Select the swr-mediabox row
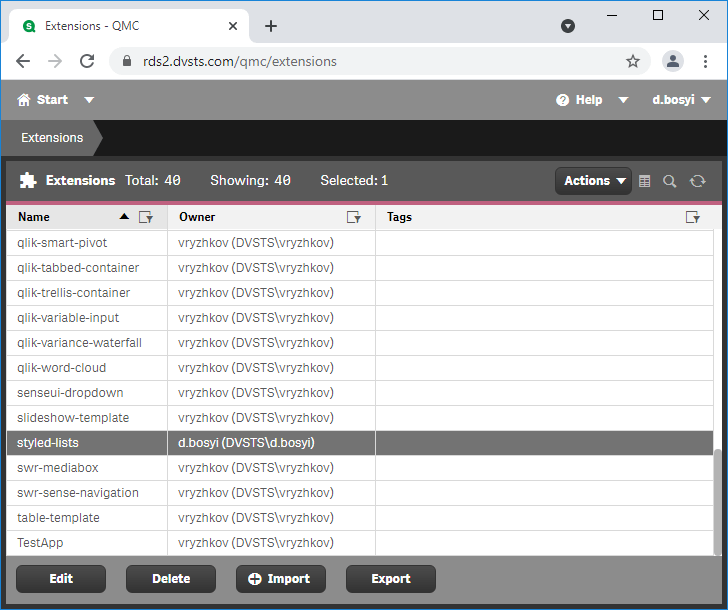The height and width of the screenshot is (610, 728). coord(360,468)
